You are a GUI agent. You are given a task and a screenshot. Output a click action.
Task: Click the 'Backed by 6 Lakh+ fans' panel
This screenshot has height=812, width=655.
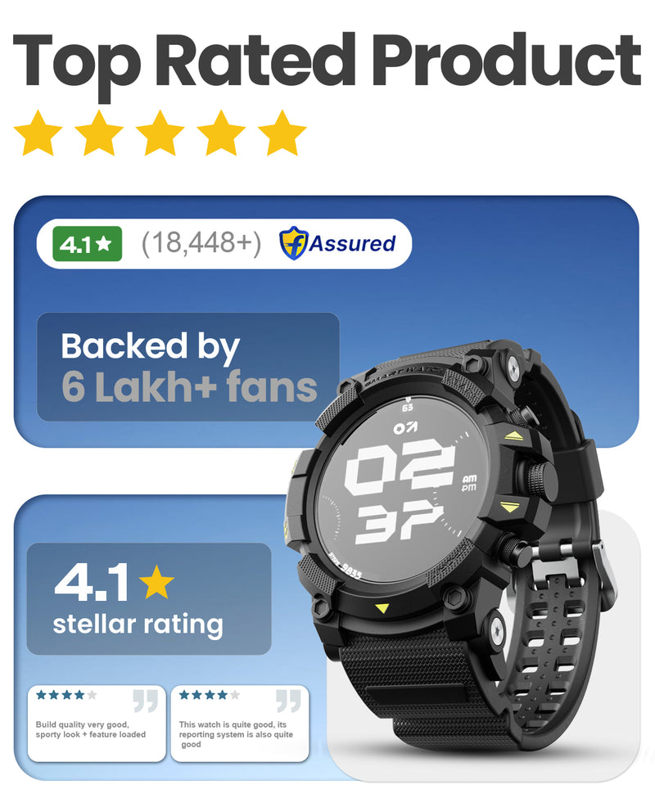pos(188,367)
